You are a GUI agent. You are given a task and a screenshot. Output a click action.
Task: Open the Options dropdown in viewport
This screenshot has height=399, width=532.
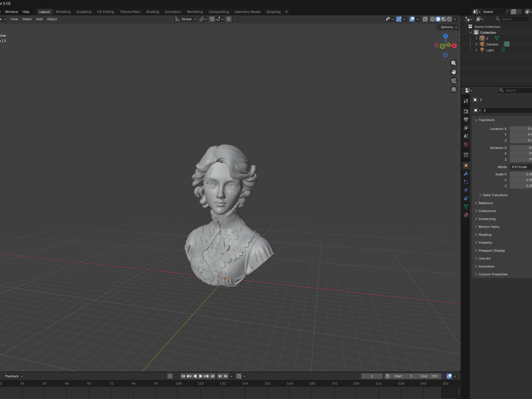point(448,27)
